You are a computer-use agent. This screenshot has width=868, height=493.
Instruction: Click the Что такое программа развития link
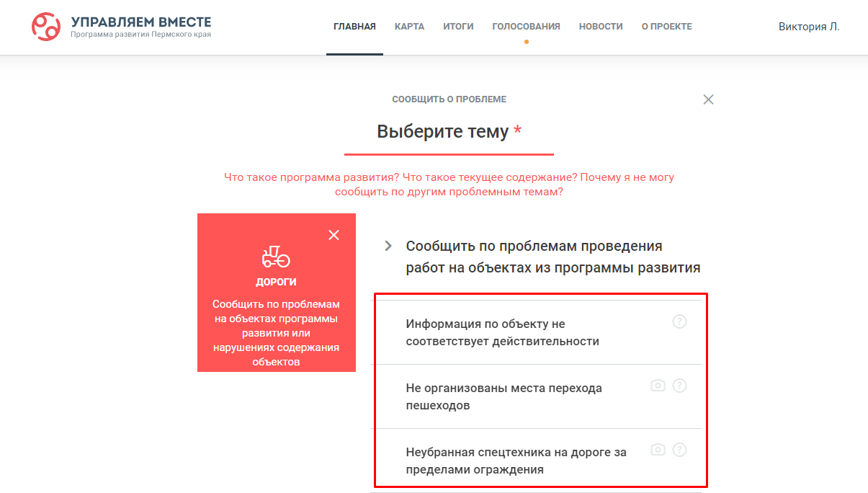click(312, 177)
